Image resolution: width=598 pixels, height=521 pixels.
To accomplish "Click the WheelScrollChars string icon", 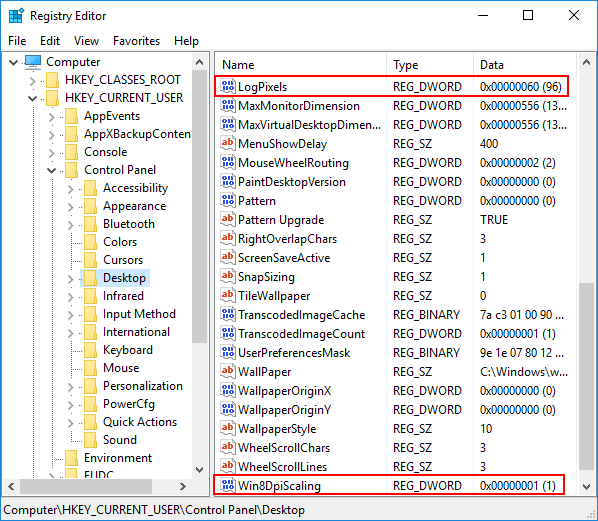I will click(x=228, y=447).
